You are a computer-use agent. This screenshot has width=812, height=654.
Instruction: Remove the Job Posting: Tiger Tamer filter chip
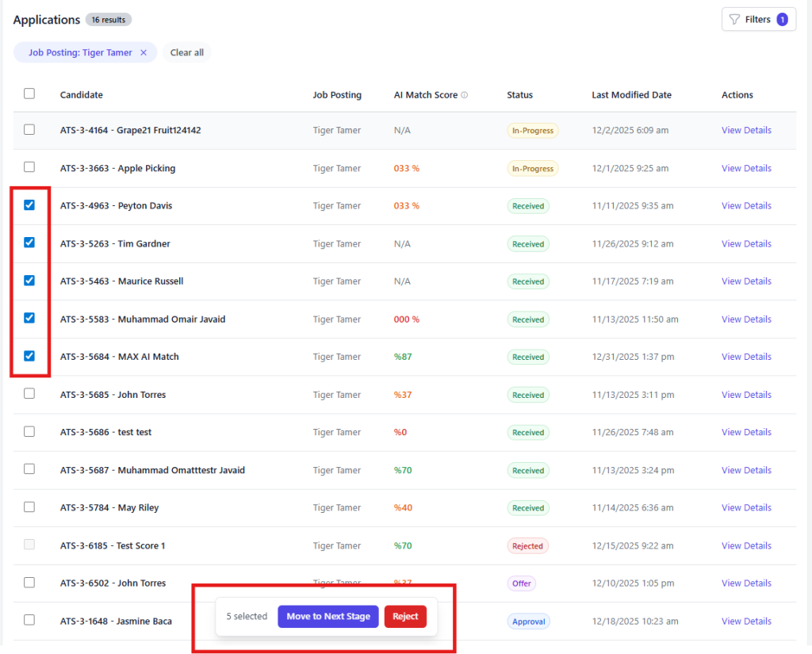point(144,53)
